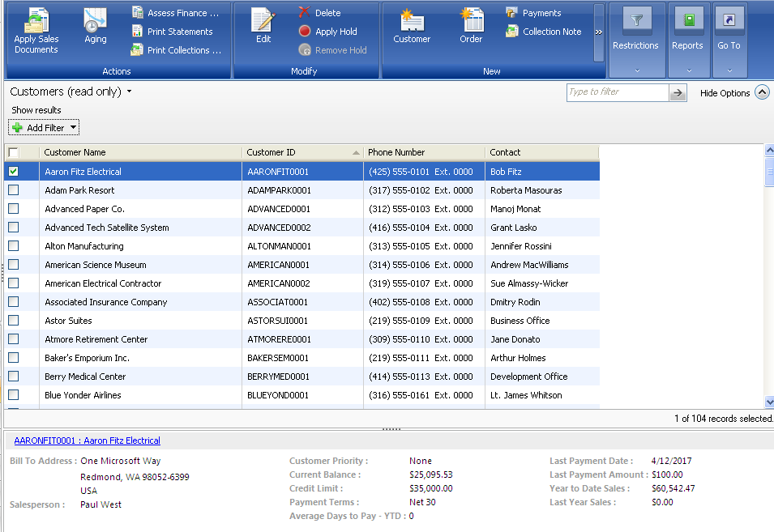The width and height of the screenshot is (774, 532).
Task: Open the Aging action
Action: coord(96,26)
